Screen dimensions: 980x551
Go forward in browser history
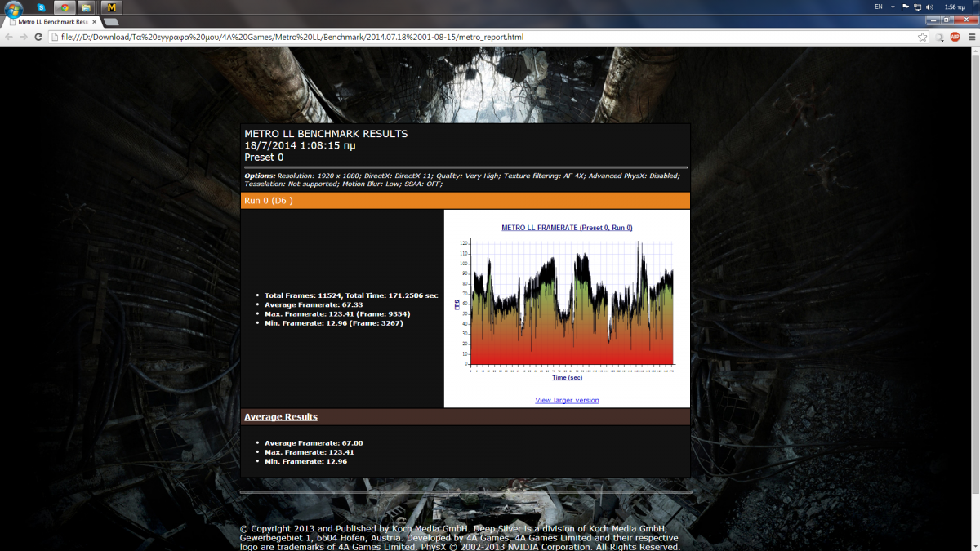pyautogui.click(x=24, y=37)
